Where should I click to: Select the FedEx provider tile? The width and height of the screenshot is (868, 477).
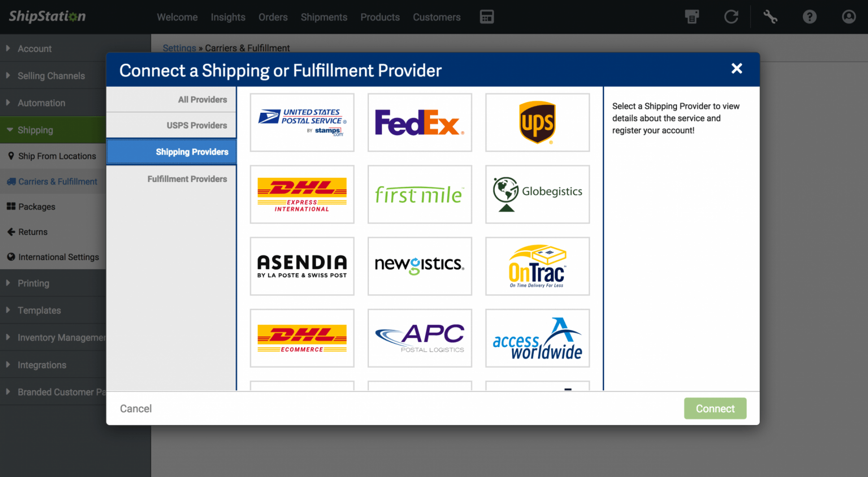click(419, 122)
